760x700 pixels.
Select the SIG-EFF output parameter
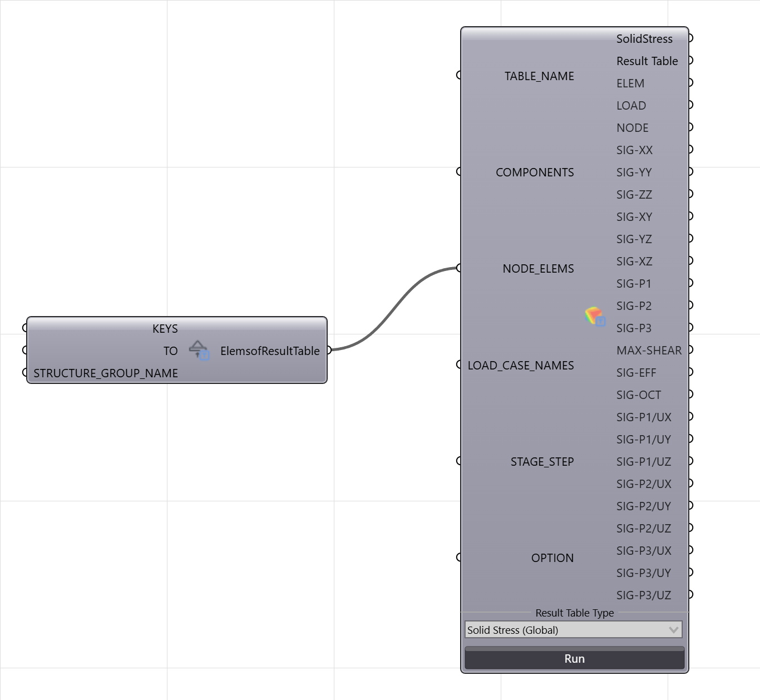click(636, 372)
